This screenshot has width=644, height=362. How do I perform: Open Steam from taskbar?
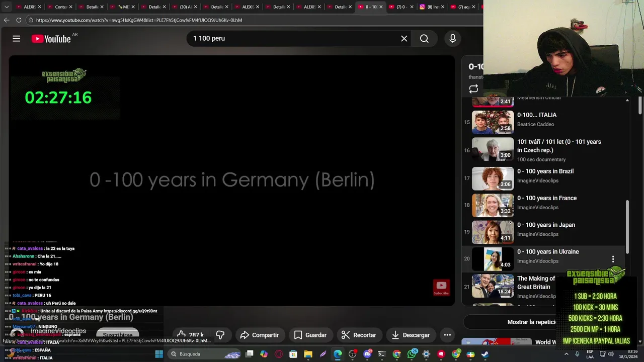click(x=485, y=354)
